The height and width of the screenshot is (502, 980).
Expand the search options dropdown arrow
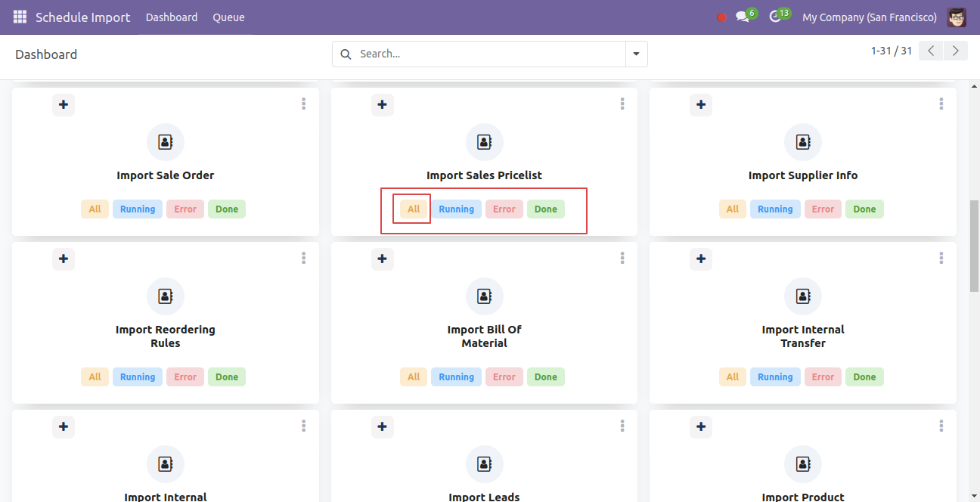pyautogui.click(x=636, y=54)
